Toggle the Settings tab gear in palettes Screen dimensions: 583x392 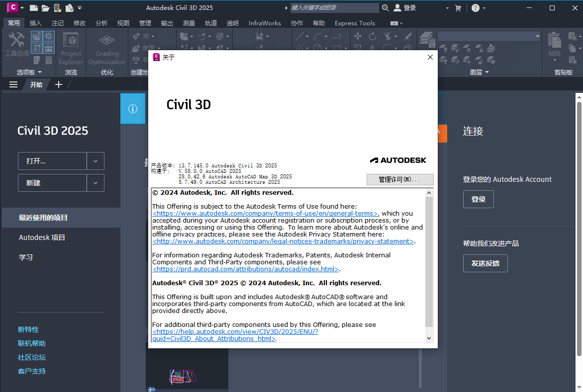(49, 36)
